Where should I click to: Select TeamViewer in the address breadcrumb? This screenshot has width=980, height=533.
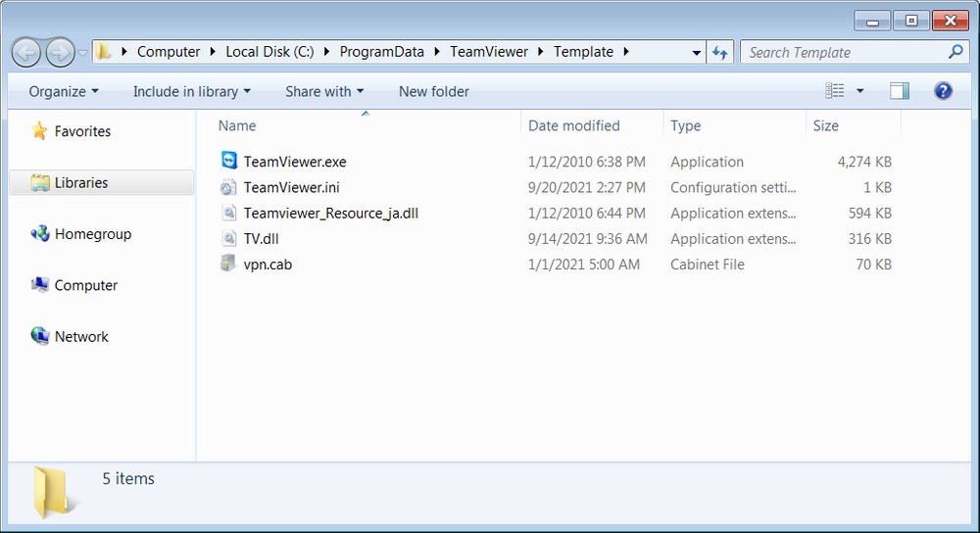[489, 52]
